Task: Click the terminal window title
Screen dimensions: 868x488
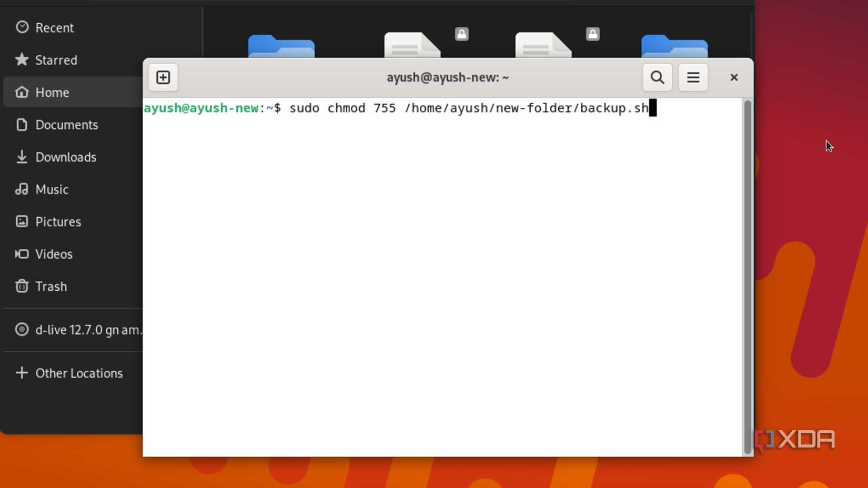Action: (x=448, y=77)
